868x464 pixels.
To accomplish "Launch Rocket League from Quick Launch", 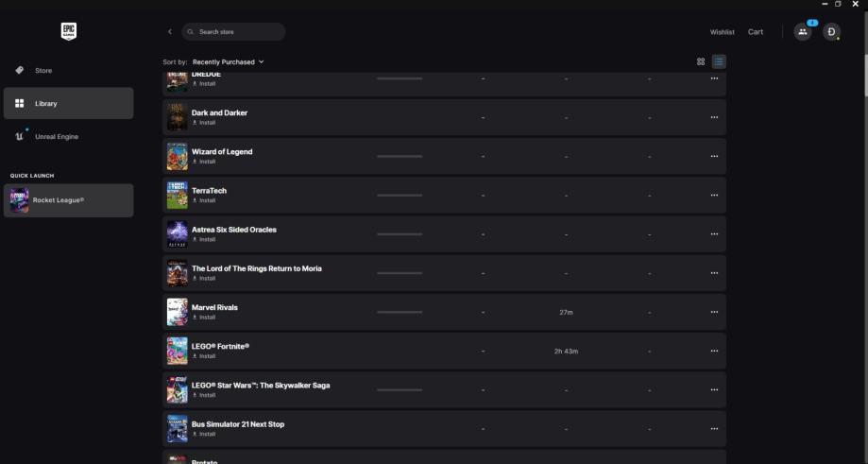I will click(x=68, y=199).
